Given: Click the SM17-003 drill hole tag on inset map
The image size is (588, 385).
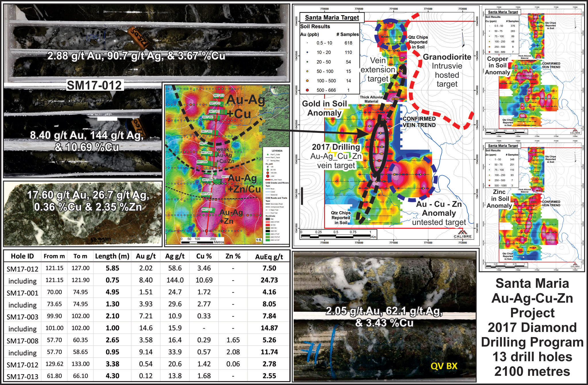Looking at the screenshot, I should point(206,131).
